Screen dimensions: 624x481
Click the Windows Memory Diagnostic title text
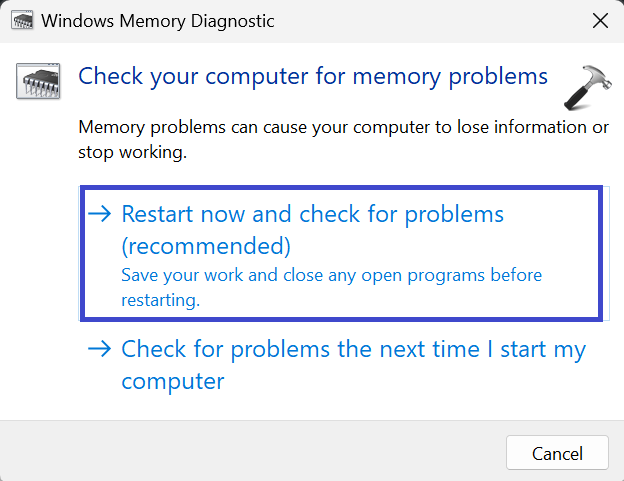click(158, 20)
